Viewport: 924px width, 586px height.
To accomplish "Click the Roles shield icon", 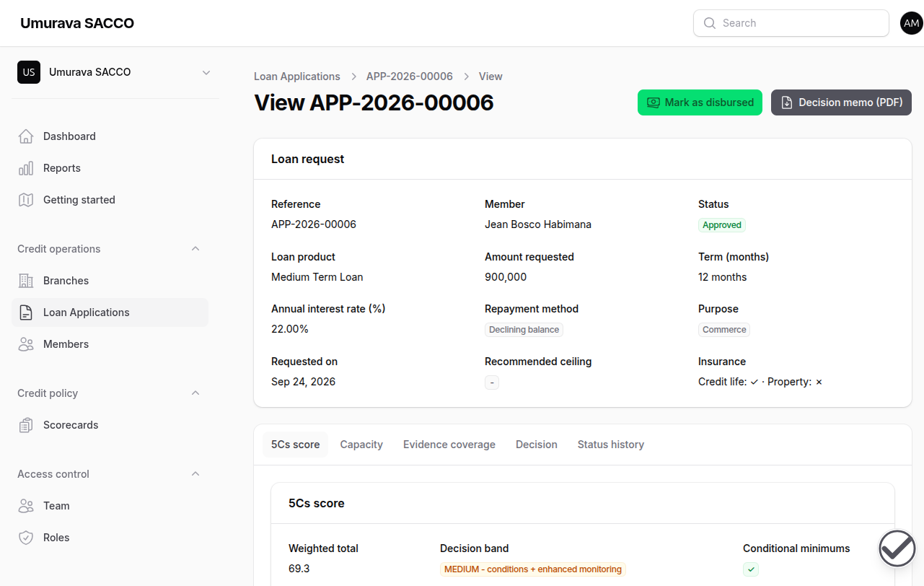I will point(26,538).
